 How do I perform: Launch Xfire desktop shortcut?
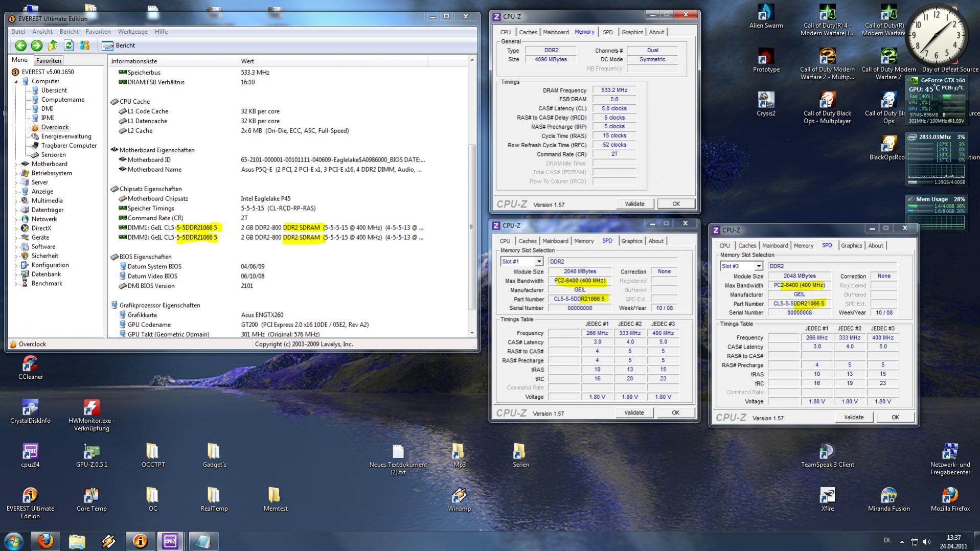(828, 499)
